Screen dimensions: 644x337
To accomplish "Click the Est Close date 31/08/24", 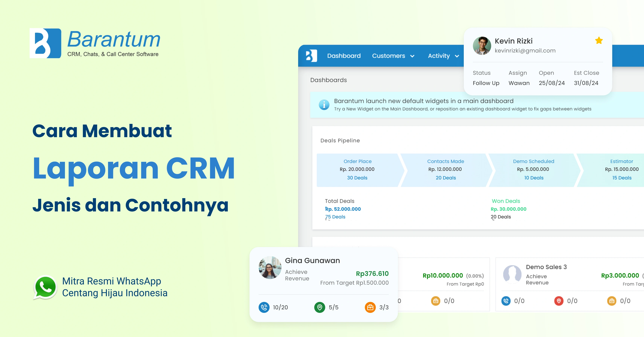I will pyautogui.click(x=586, y=83).
